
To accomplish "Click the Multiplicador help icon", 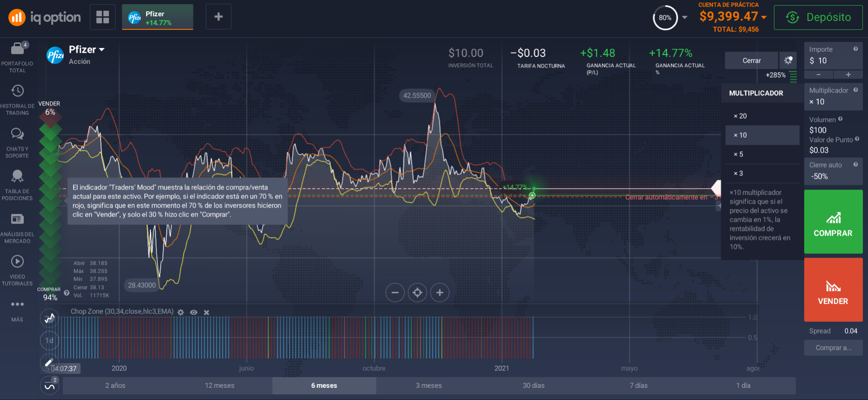I will point(855,90).
